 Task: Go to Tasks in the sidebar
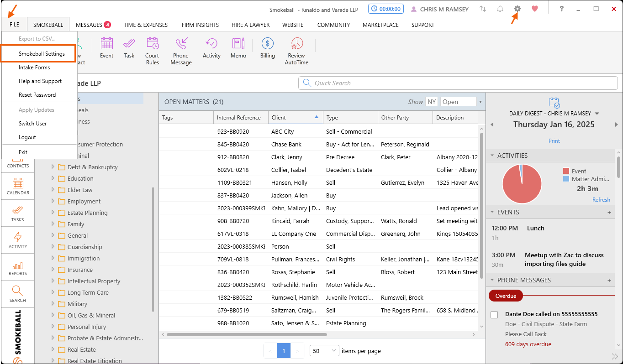pos(18,213)
